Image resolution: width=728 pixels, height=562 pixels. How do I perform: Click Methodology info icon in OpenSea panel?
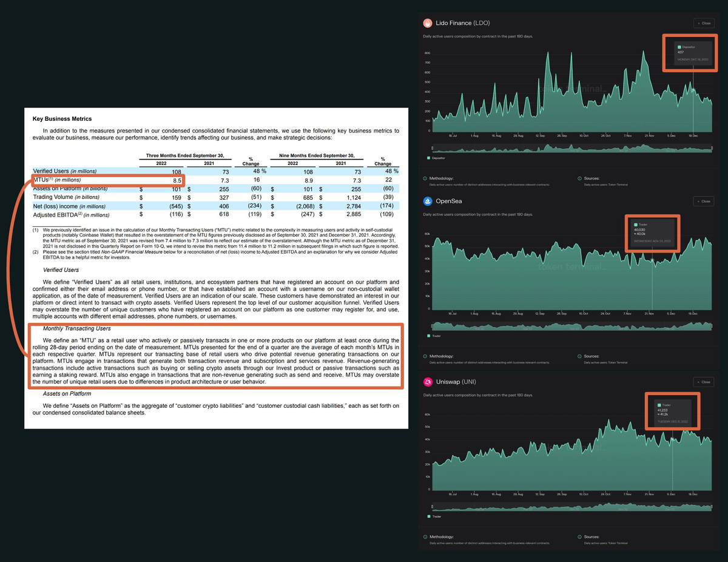[x=425, y=356]
